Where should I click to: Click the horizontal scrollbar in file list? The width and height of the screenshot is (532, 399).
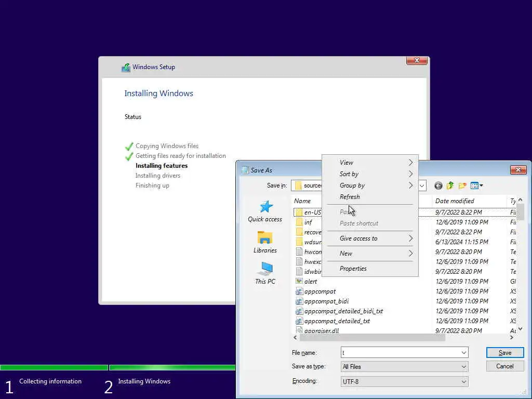(x=373, y=338)
